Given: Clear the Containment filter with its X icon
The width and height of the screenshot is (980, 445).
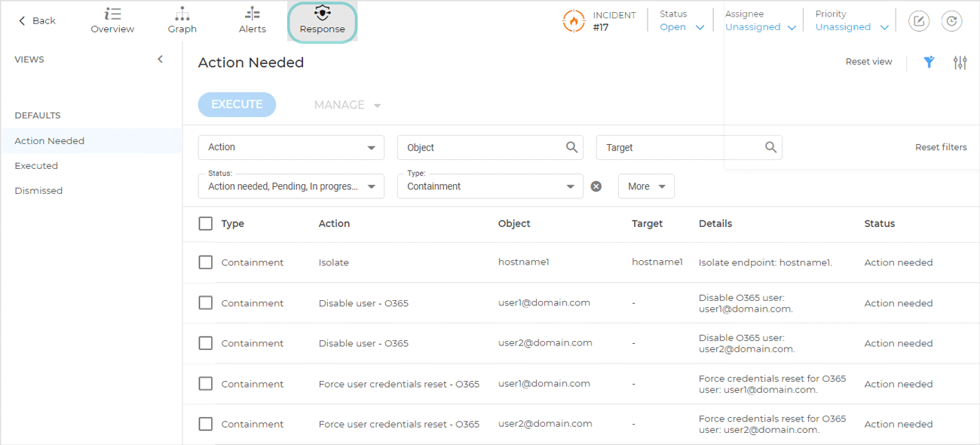Looking at the screenshot, I should 596,186.
